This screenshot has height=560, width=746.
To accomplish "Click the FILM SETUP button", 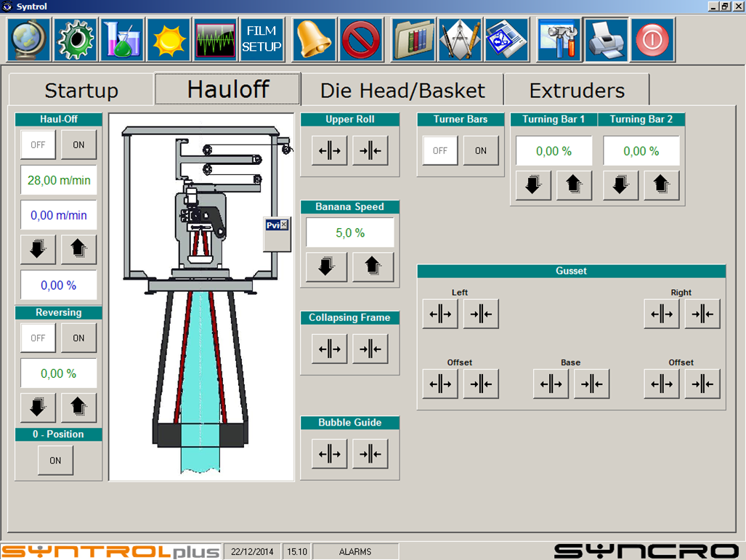I will coord(261,40).
